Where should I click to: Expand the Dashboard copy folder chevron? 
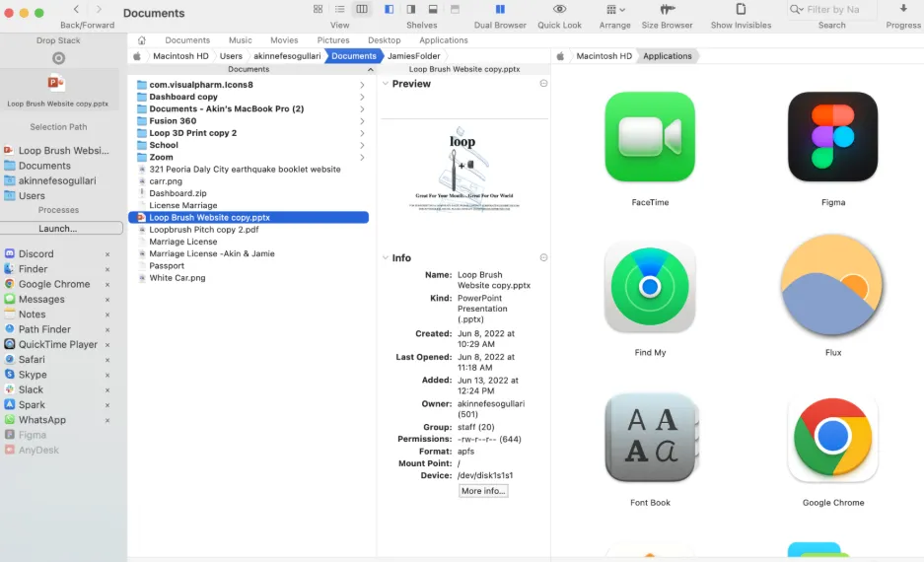[x=362, y=97]
